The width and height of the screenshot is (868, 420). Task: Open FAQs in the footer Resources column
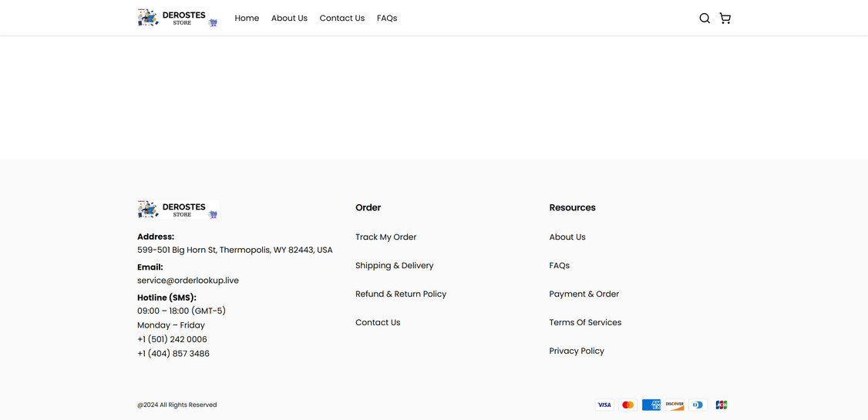point(559,266)
